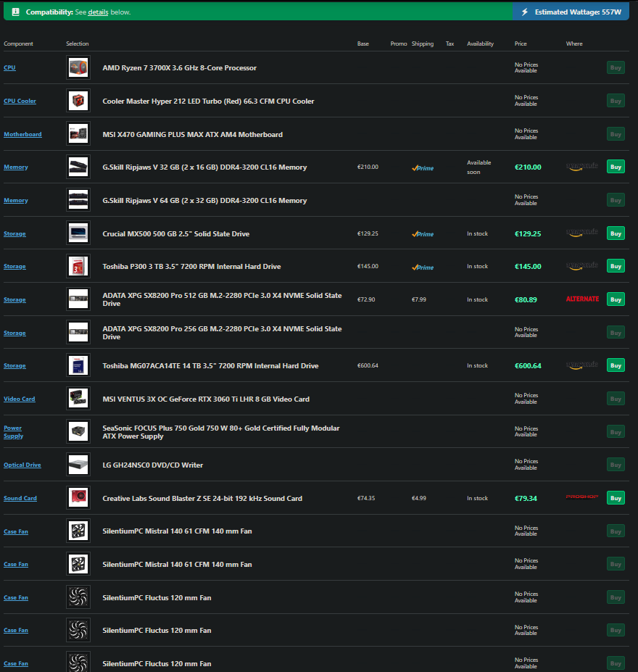Open AMD Ryzen 7 3700X product name

coord(180,67)
